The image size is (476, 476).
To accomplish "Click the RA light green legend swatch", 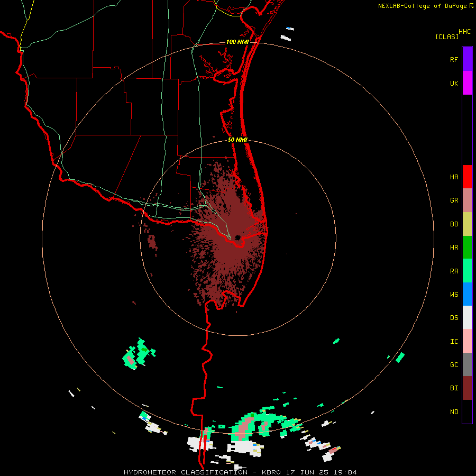I will click(467, 271).
